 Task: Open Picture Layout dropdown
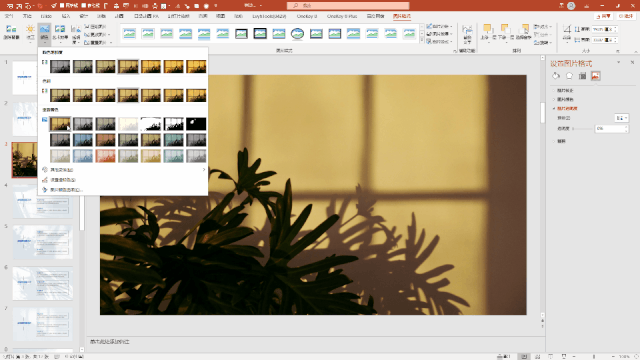point(440,42)
